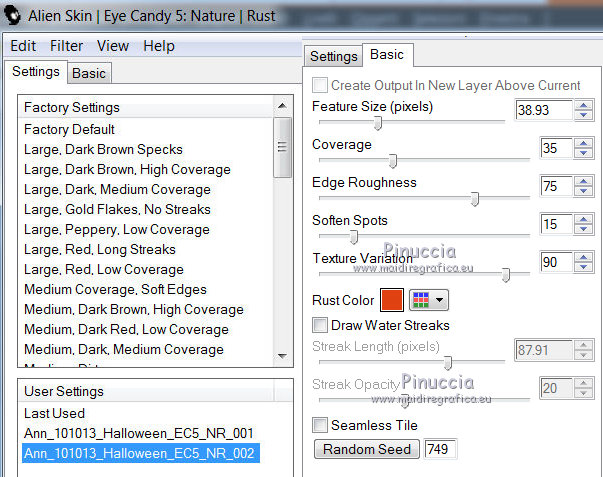Select Large, Red, Long Streaks preset

(100, 249)
